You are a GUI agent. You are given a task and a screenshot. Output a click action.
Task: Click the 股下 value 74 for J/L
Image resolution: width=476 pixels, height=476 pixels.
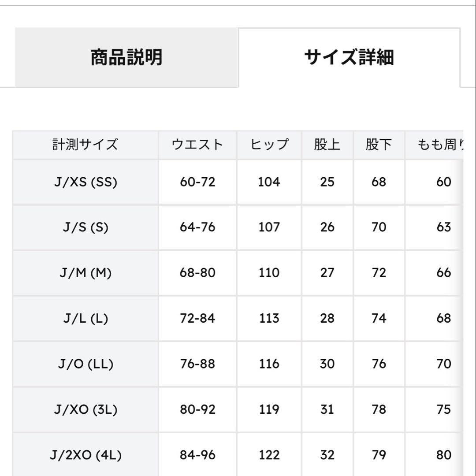tap(378, 318)
